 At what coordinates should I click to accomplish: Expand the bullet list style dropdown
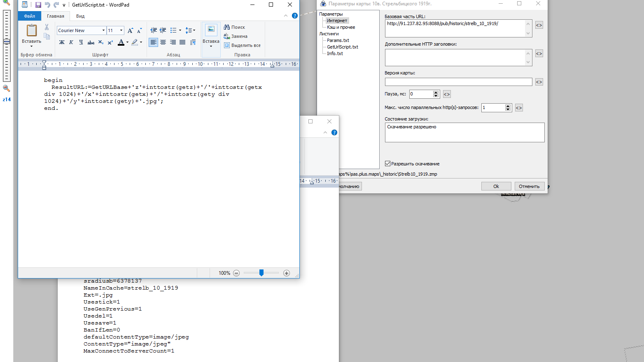click(180, 30)
